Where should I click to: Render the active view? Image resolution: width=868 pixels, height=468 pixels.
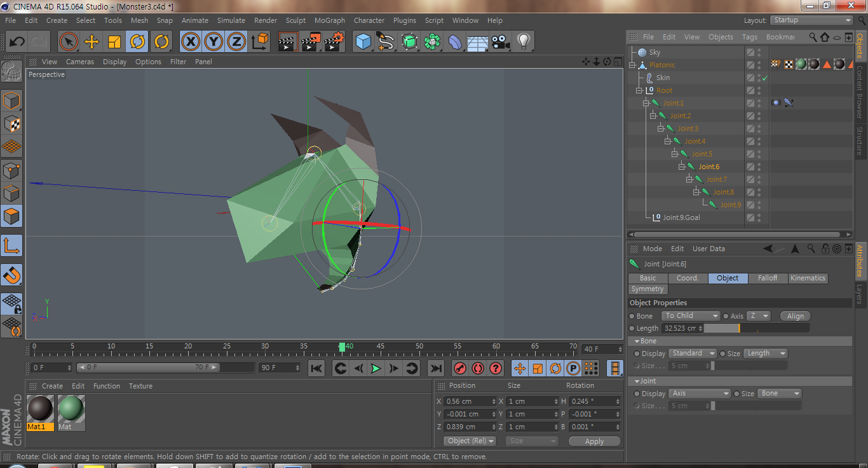[x=288, y=42]
